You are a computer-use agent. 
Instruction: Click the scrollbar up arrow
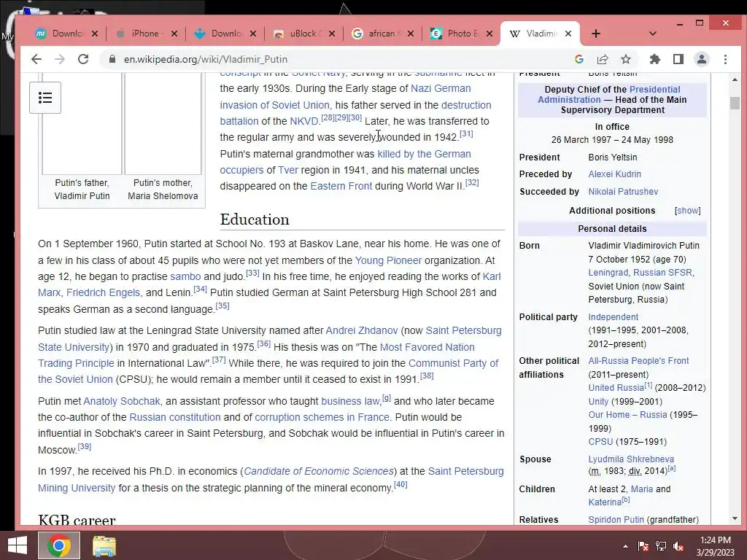735,79
